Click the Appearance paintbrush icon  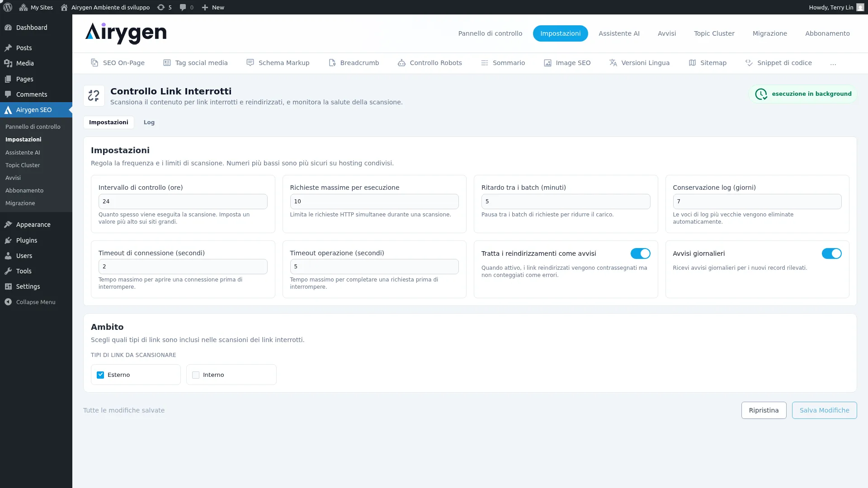point(8,225)
